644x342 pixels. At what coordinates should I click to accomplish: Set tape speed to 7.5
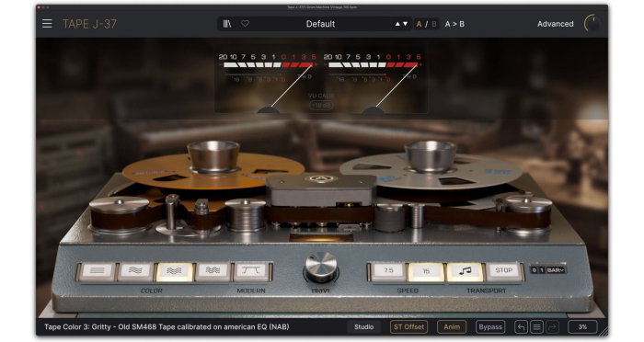388,271
